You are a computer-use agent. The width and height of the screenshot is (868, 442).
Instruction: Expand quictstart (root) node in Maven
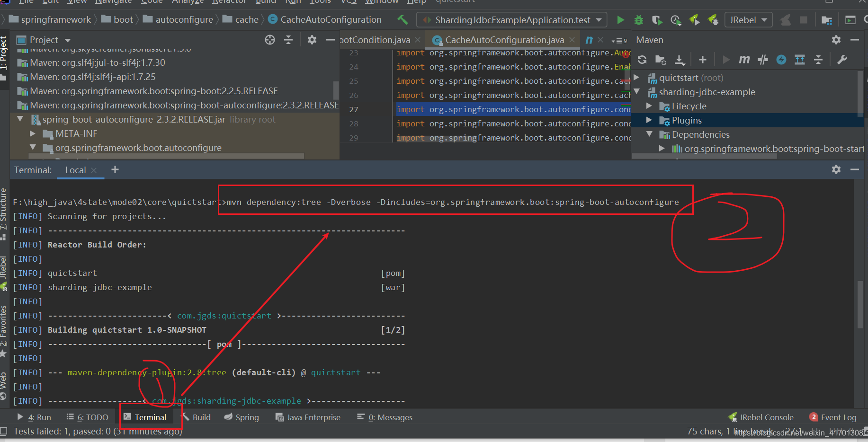(x=637, y=77)
